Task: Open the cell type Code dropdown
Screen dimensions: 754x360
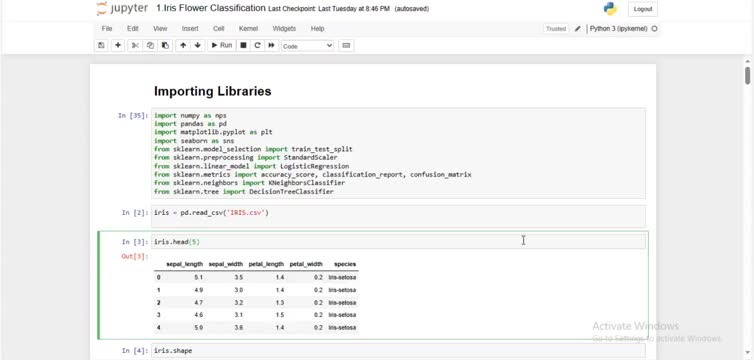Action: [307, 46]
